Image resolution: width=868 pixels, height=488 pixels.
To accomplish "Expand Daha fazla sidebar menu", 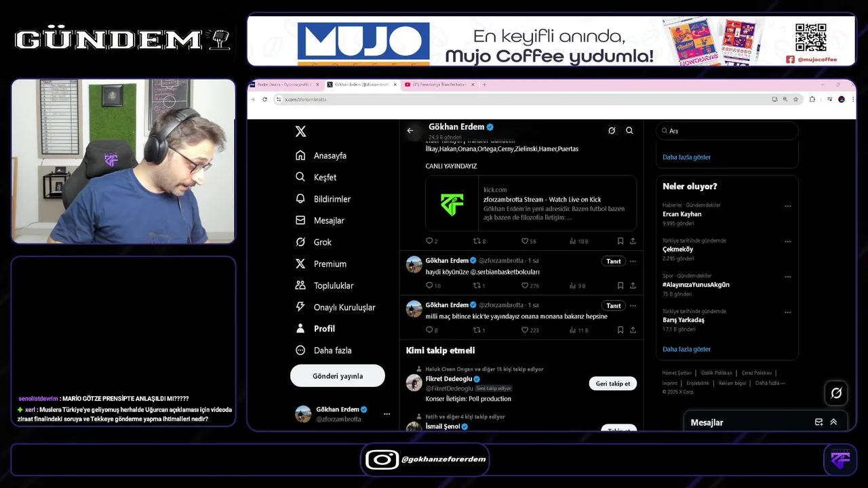I will 323,350.
